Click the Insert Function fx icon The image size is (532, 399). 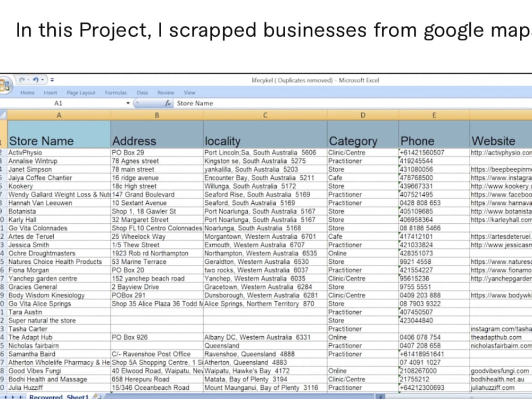click(168, 103)
